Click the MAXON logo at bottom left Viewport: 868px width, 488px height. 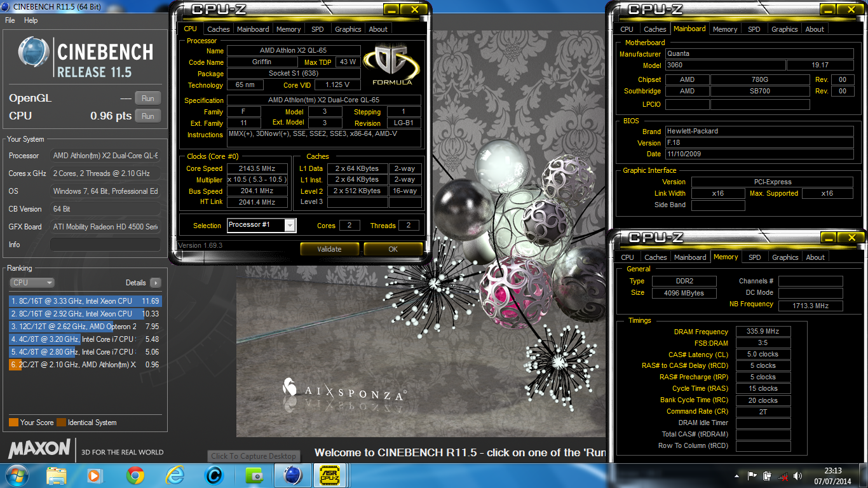[x=39, y=449]
